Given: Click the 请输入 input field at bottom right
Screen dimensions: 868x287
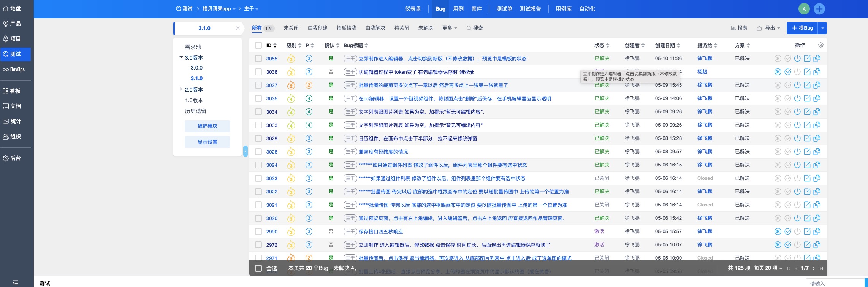Looking at the screenshot, I should [x=834, y=283].
